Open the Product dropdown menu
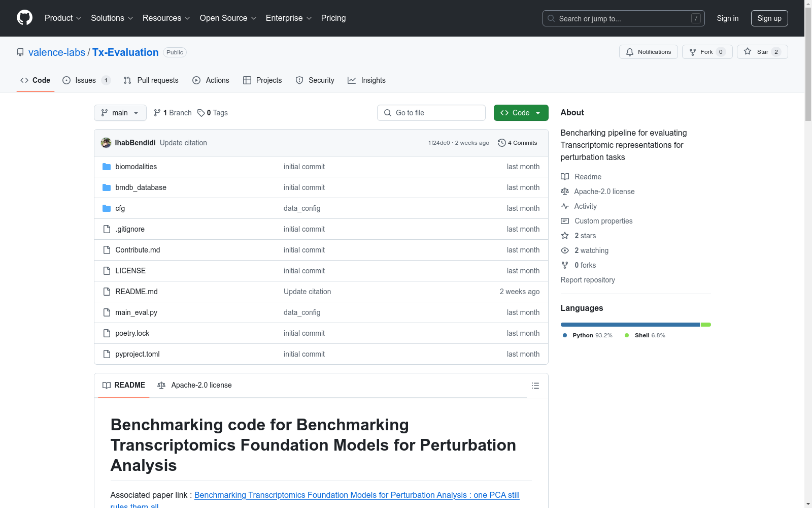This screenshot has height=508, width=812. coord(63,18)
